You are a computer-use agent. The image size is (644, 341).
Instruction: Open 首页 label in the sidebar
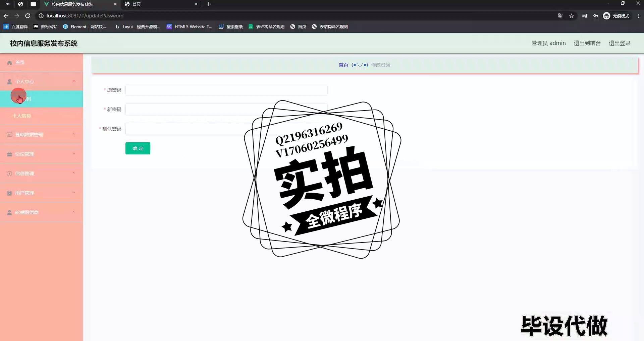click(20, 63)
